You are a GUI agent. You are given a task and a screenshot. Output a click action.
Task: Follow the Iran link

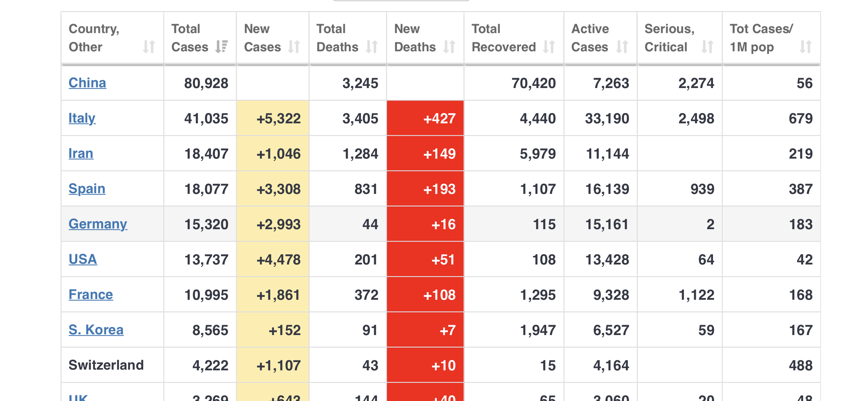point(81,153)
